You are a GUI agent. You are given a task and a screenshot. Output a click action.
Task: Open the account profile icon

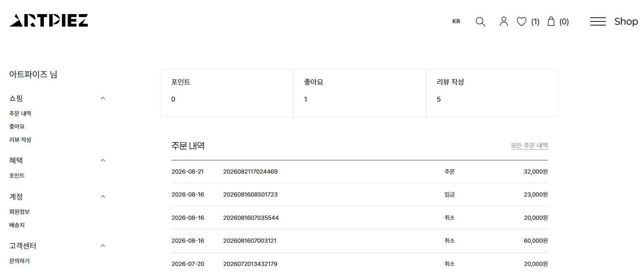[503, 22]
